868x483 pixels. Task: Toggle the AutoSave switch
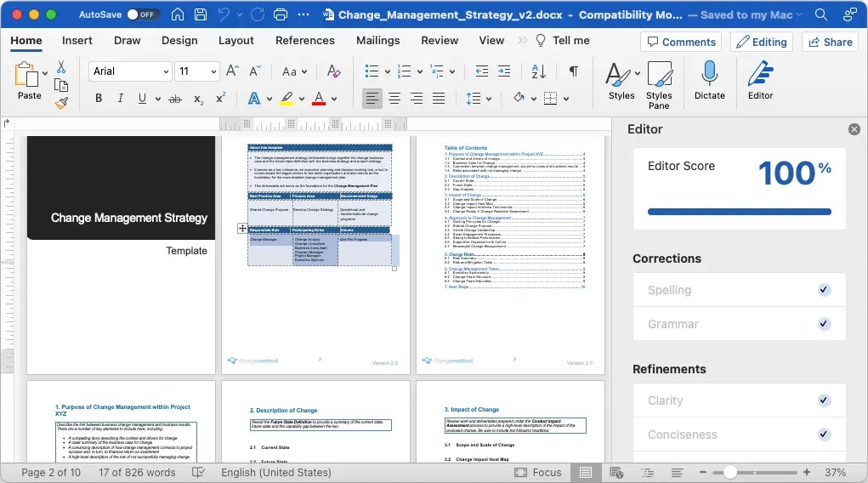[143, 14]
